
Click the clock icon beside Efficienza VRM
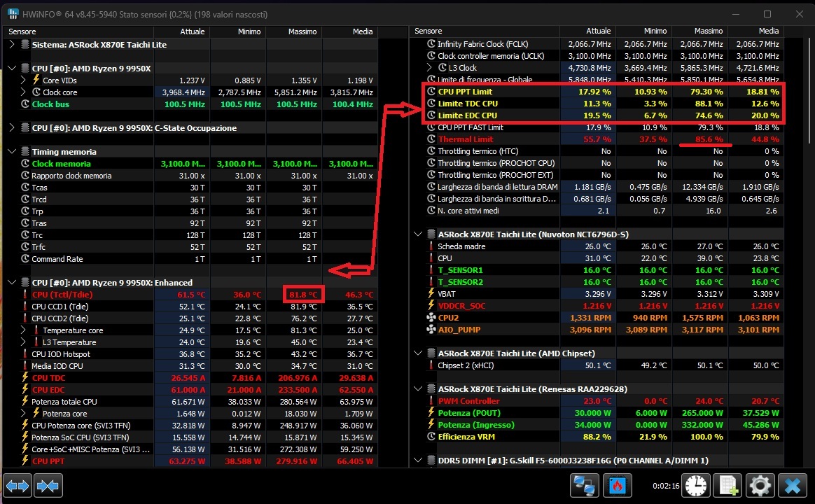tap(431, 437)
